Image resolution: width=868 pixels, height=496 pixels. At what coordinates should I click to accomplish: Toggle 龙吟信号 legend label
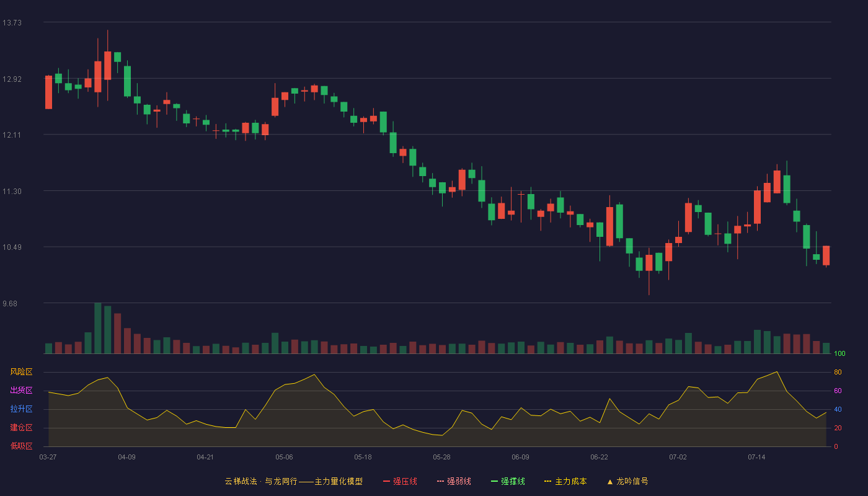[632, 481]
